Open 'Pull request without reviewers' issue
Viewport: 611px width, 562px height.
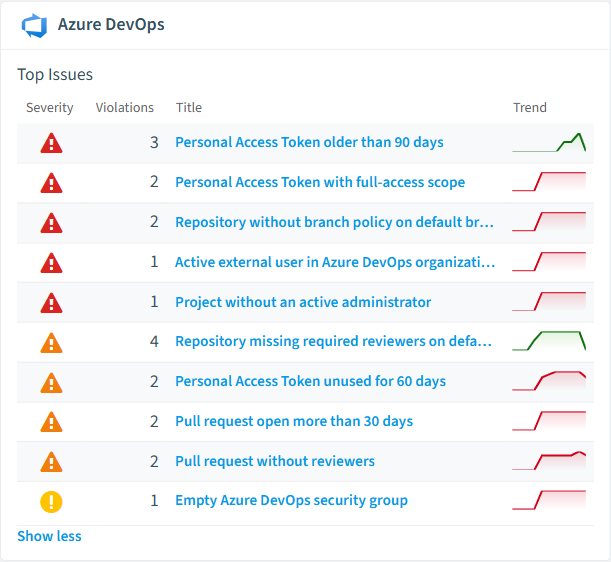[x=275, y=461]
